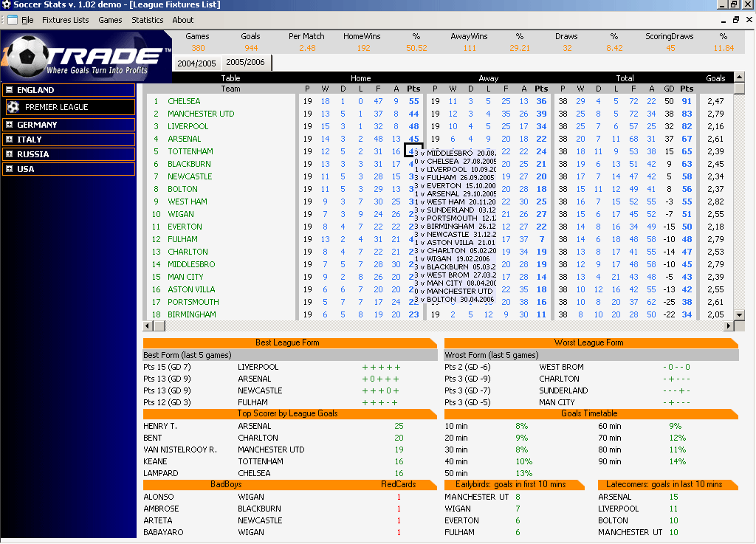Select ASTON VILLA in the league table
756x544 pixels.
[x=191, y=289]
